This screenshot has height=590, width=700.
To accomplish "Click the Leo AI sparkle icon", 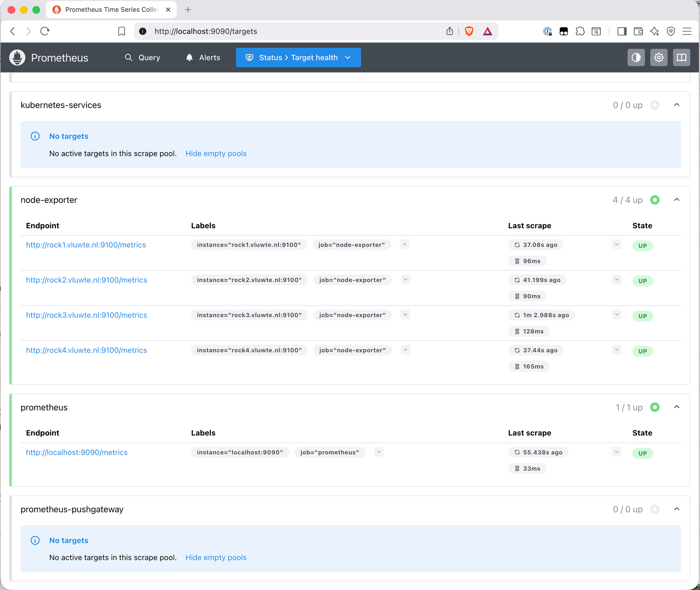I will 654,31.
